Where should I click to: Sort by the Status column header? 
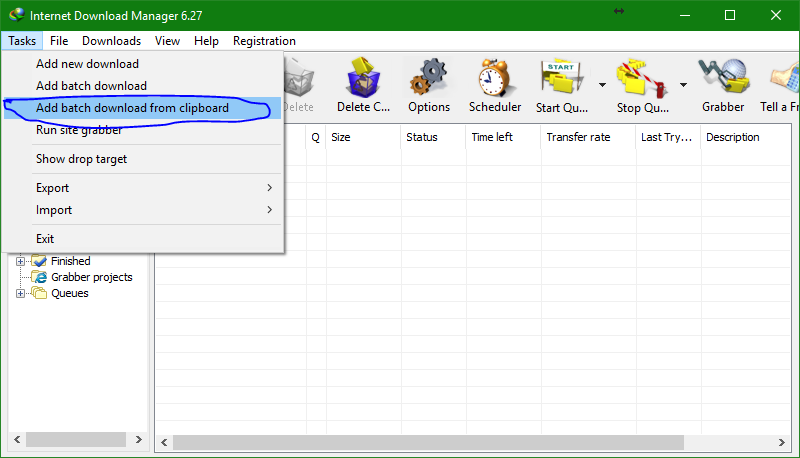[x=433, y=137]
